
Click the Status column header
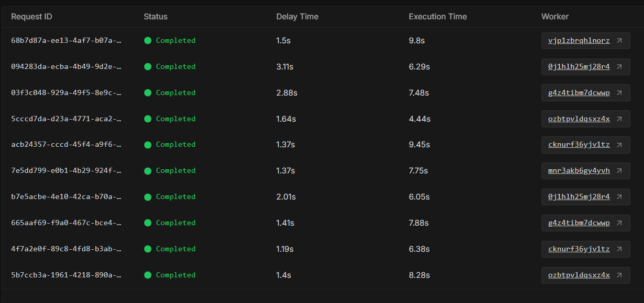point(155,17)
